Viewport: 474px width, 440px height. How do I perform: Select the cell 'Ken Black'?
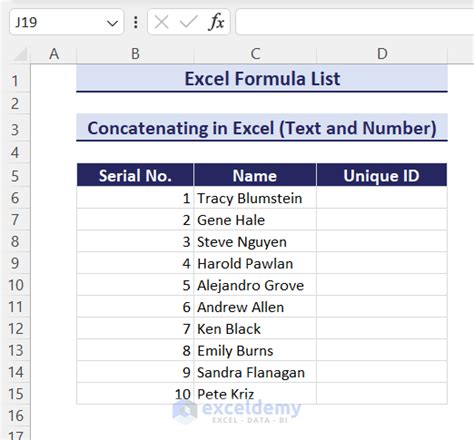pos(255,329)
